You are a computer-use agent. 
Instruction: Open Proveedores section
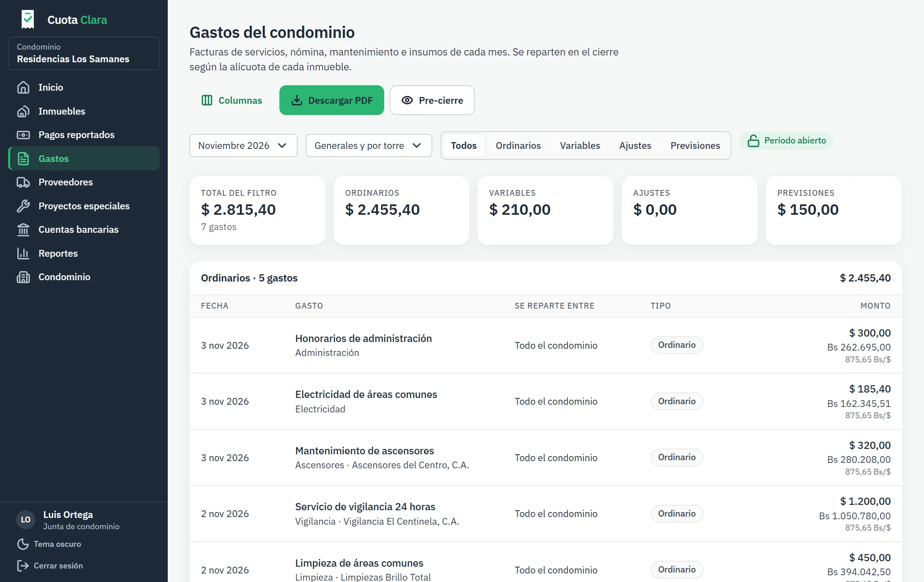tap(84, 182)
